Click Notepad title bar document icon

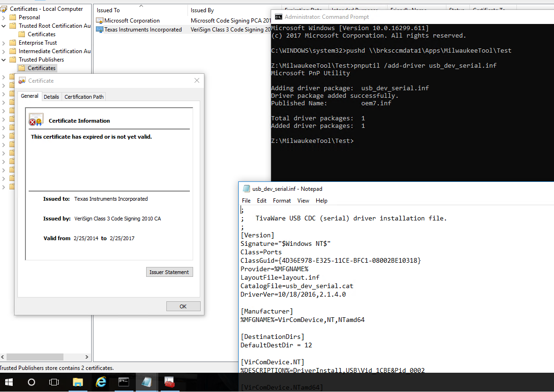(246, 189)
